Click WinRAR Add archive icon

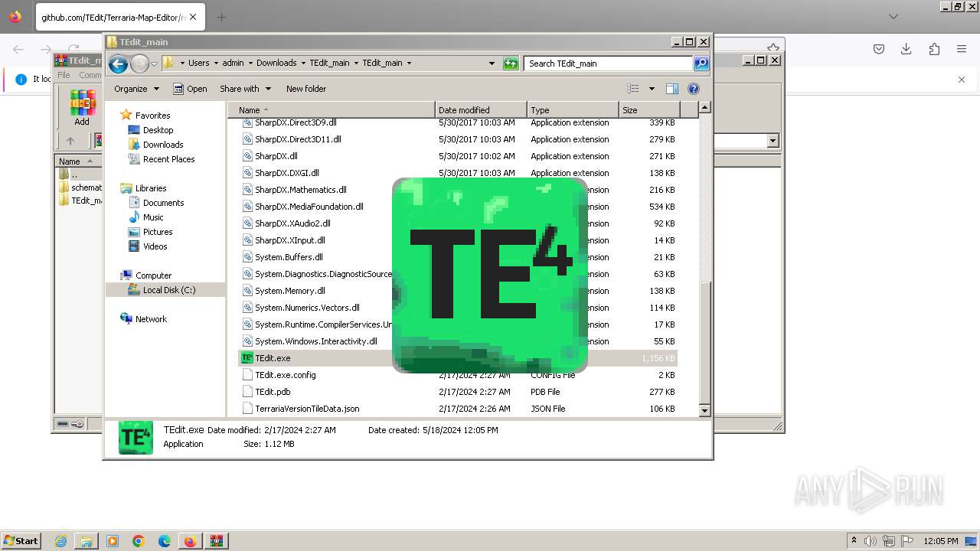(82, 108)
